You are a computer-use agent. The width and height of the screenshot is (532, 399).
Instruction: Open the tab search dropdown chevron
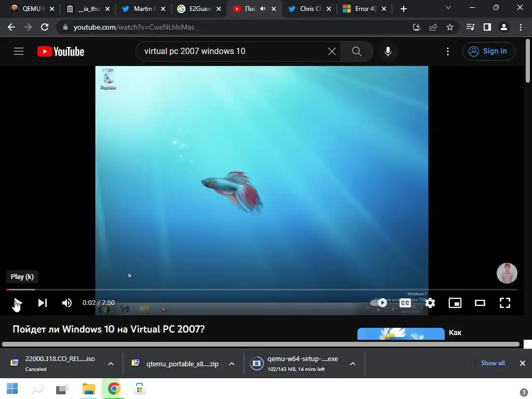click(448, 7)
